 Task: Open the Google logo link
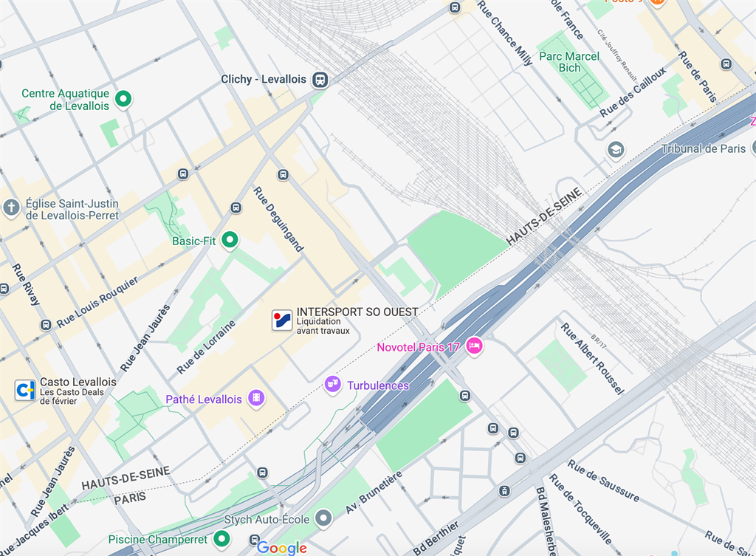pyautogui.click(x=282, y=548)
